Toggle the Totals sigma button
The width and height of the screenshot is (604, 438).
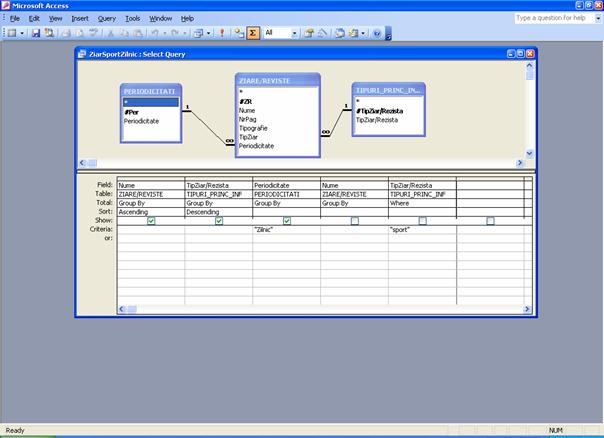click(x=253, y=33)
